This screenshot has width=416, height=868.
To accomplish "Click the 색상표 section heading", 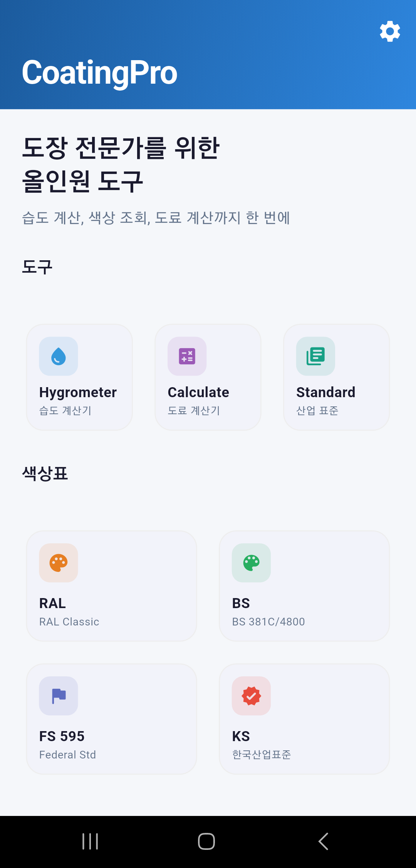I will point(45,474).
